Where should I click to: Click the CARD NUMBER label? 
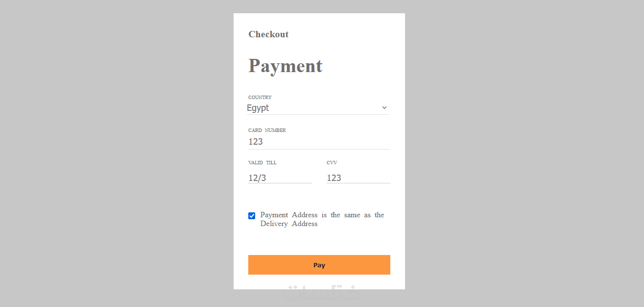click(x=267, y=130)
